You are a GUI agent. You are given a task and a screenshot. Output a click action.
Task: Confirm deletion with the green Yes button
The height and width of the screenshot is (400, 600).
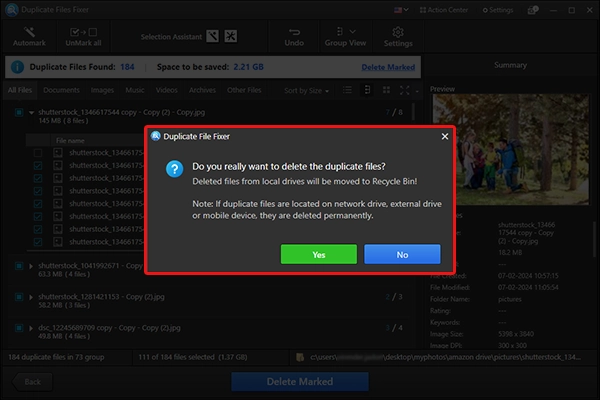319,254
